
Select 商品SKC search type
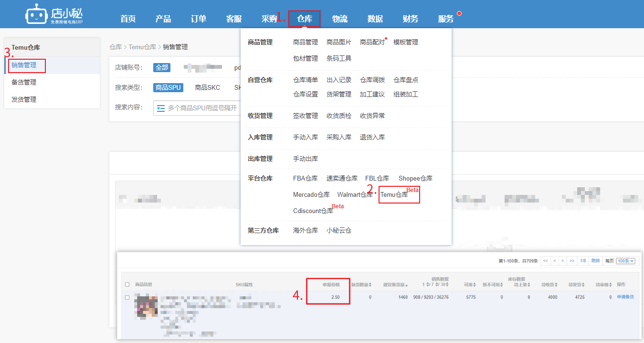pyautogui.click(x=207, y=87)
